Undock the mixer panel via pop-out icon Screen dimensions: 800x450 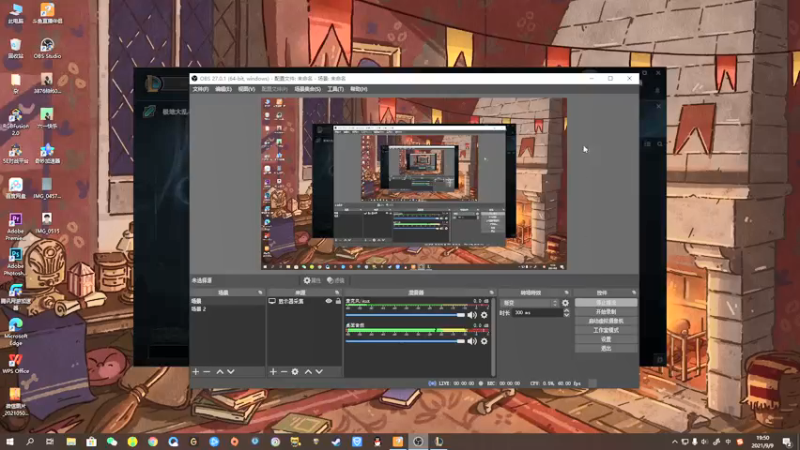click(491, 293)
